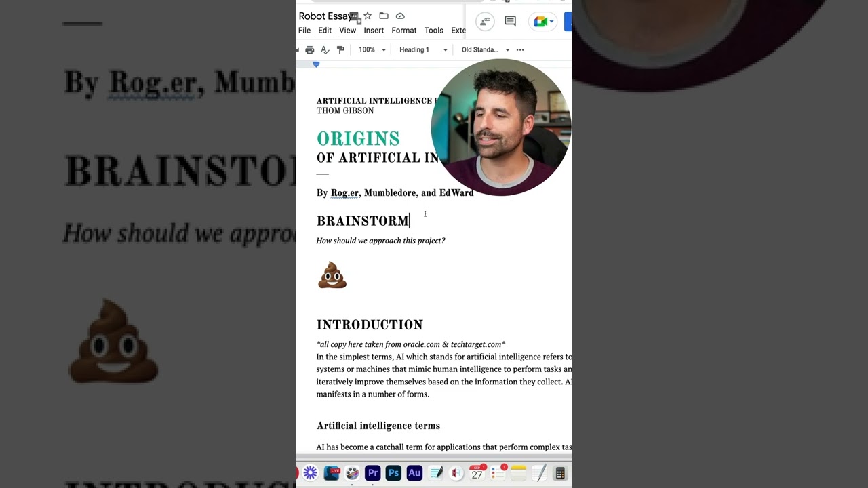The image size is (868, 488).
Task: Open the document comment history
Action: (x=509, y=21)
